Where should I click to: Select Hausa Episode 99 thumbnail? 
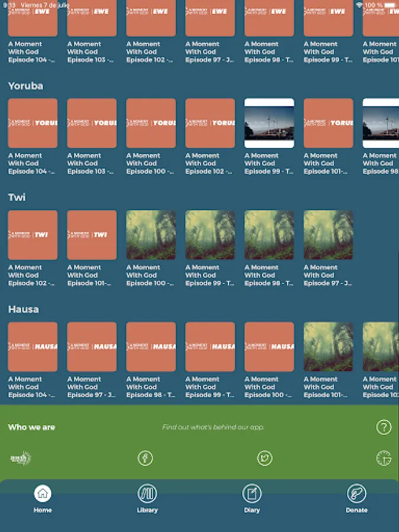click(210, 346)
